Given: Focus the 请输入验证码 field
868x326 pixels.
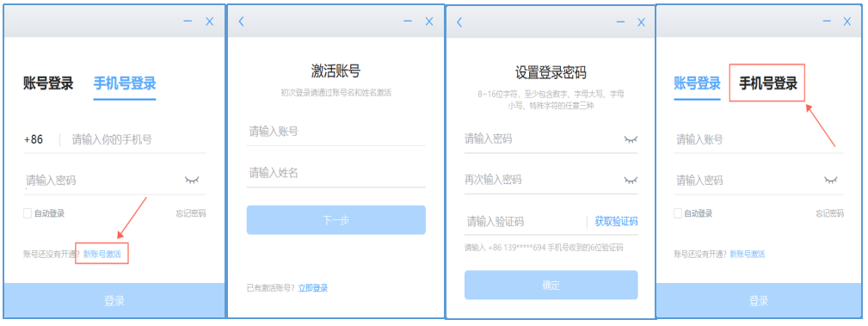Looking at the screenshot, I should pyautogui.click(x=525, y=222).
